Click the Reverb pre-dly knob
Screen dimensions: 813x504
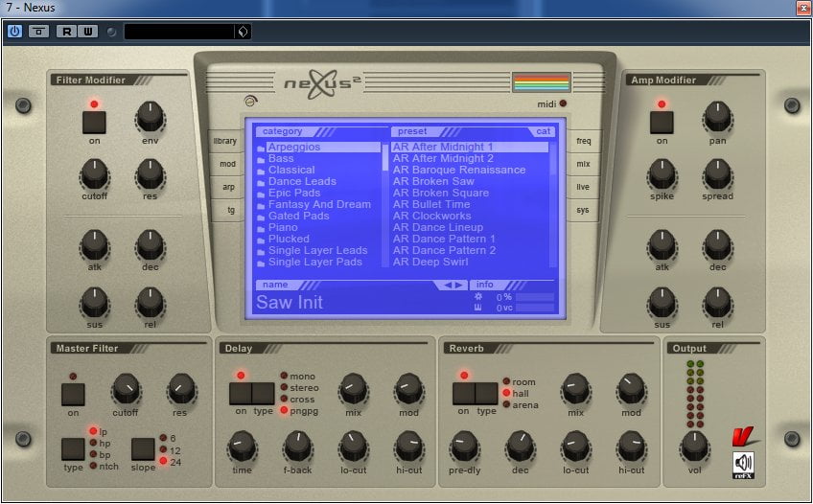pos(464,447)
